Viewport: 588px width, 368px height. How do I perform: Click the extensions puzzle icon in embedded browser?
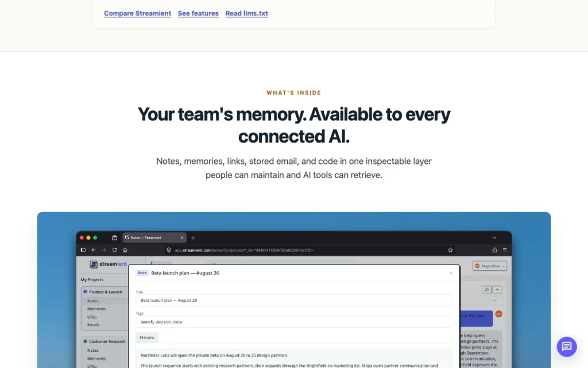pyautogui.click(x=494, y=250)
